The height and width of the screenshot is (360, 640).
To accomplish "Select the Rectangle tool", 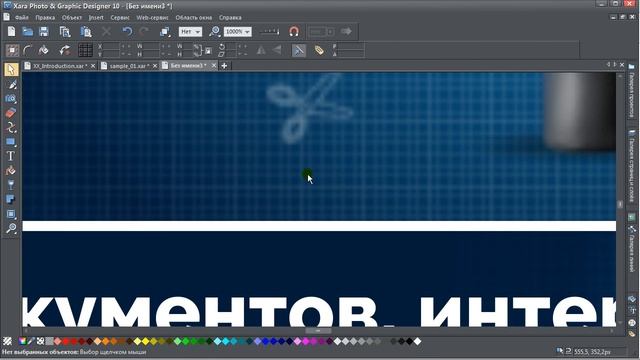I will (11, 142).
